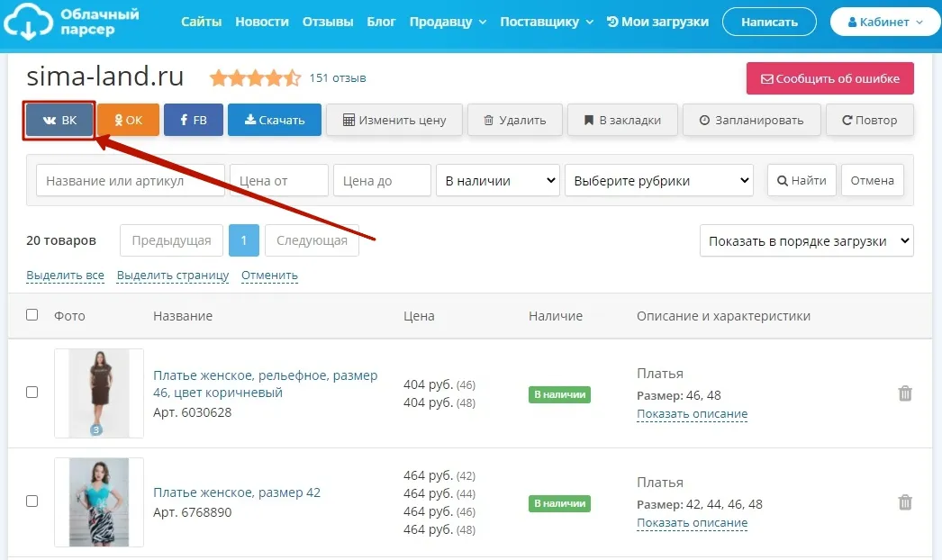Expand the Продавцу menu
942x560 pixels.
pyautogui.click(x=448, y=22)
